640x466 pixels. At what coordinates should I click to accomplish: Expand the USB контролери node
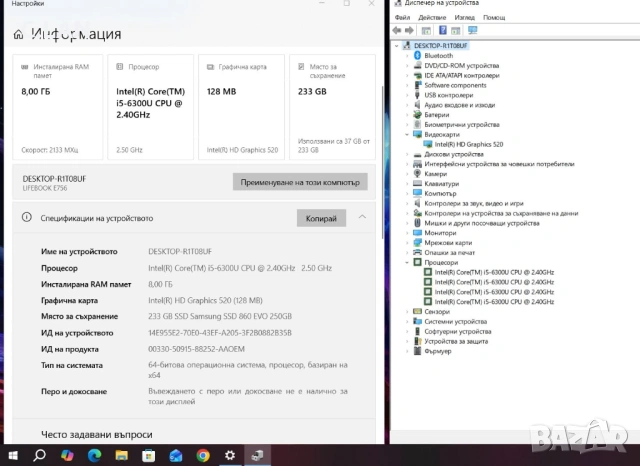pos(407,95)
